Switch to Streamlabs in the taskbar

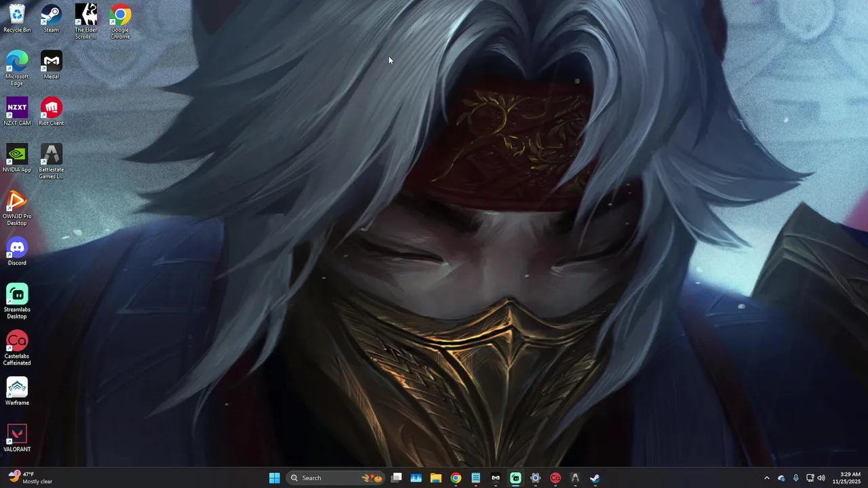pyautogui.click(x=515, y=478)
